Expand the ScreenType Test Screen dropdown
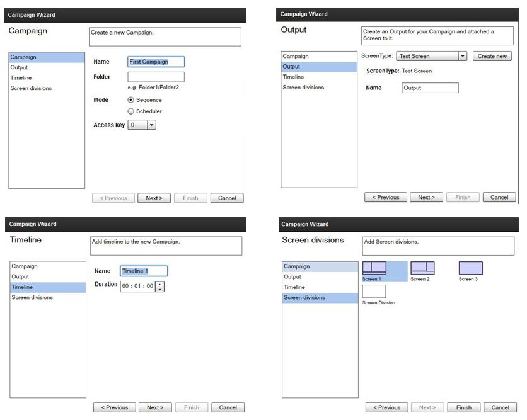Viewport: 527px width, 420px height. [x=462, y=56]
